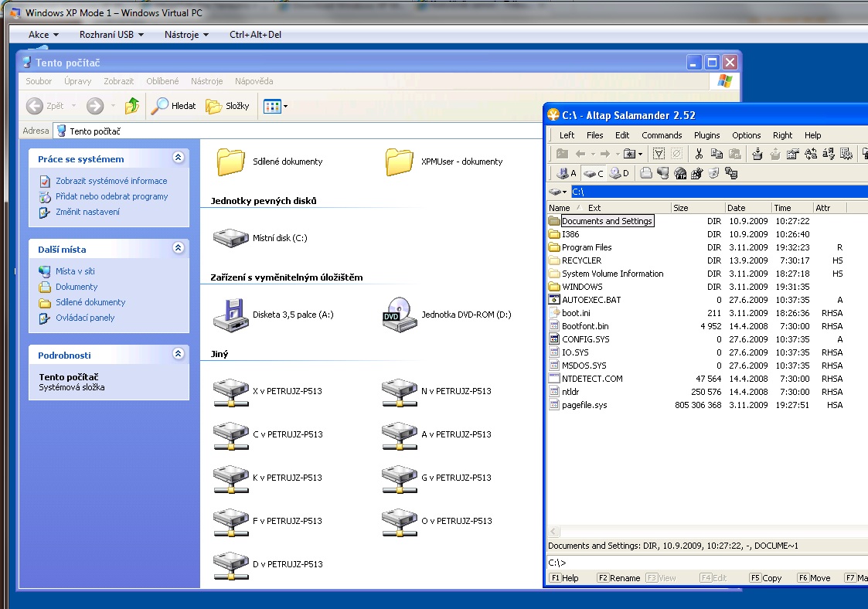Click the Select files icon in Salamander toolbar

coord(659,154)
